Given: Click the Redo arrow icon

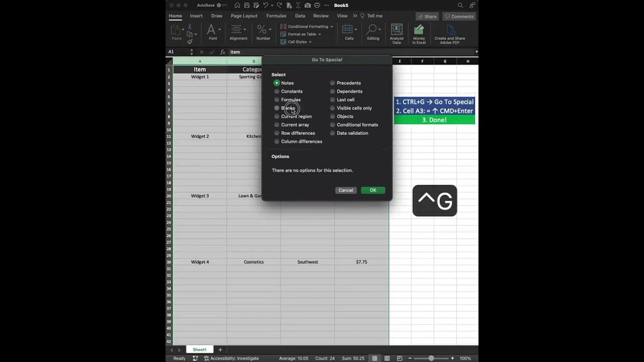Looking at the screenshot, I should (x=279, y=5).
